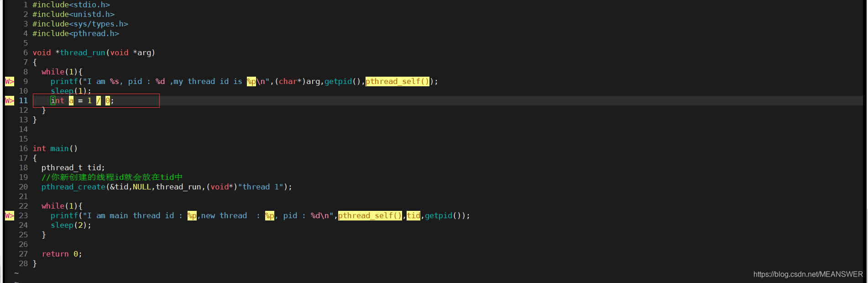Click getpid() on line 9
The height and width of the screenshot is (283, 868).
tap(343, 81)
